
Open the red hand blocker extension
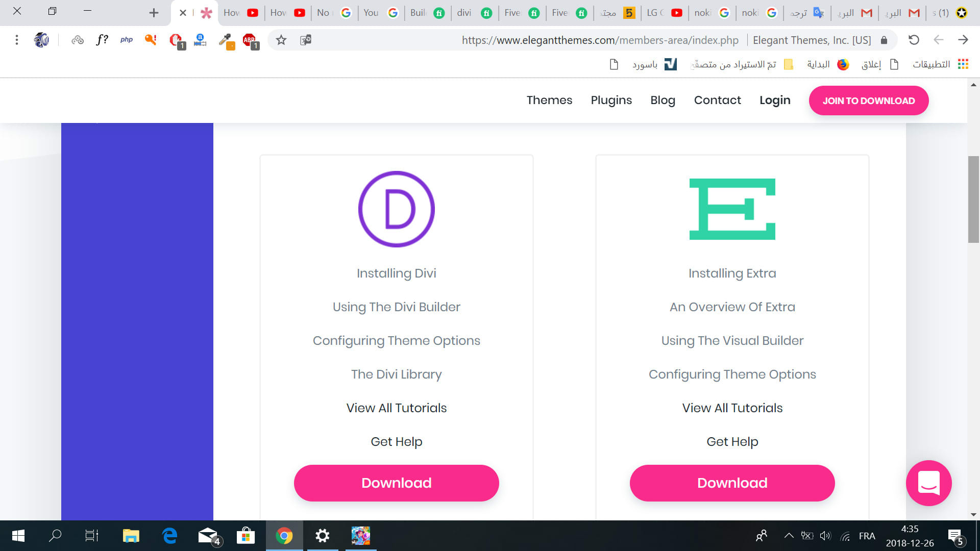(x=176, y=41)
